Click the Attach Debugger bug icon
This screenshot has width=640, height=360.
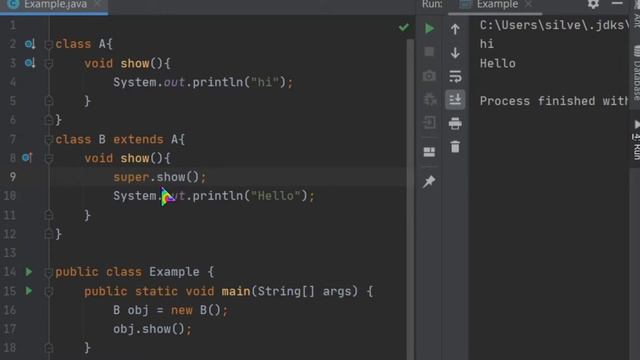[x=429, y=99]
